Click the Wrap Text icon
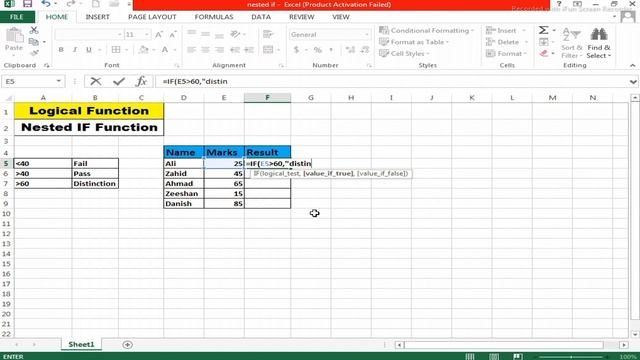Screen dimensions: 640x360 [268, 34]
